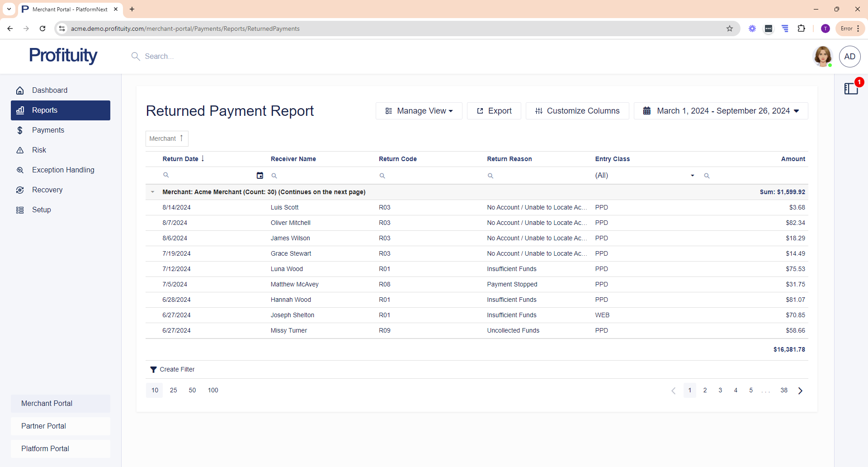Click the calendar icon in Return Date filter
Viewport: 868px width, 467px height.
coord(260,176)
